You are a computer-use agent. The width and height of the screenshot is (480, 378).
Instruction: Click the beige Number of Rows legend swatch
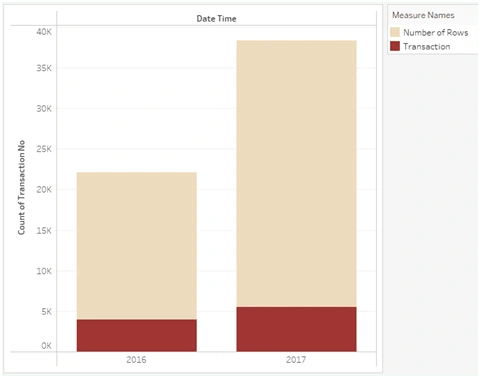(395, 32)
